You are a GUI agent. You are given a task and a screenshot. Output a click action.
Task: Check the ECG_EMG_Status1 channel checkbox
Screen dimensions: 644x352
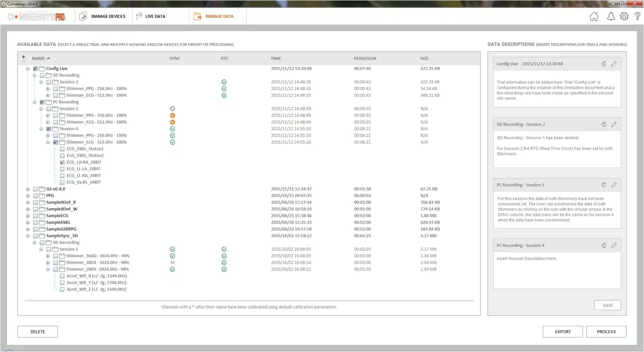click(62, 149)
